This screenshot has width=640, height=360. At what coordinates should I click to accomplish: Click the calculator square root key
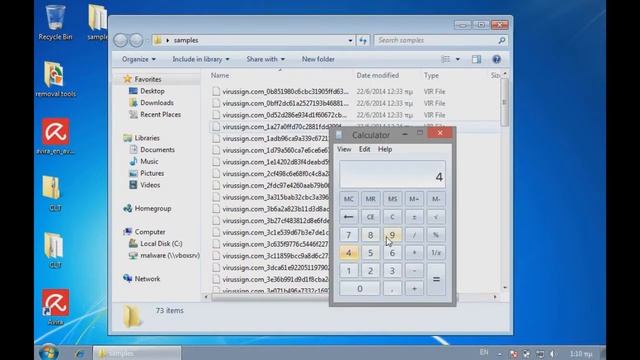436,217
